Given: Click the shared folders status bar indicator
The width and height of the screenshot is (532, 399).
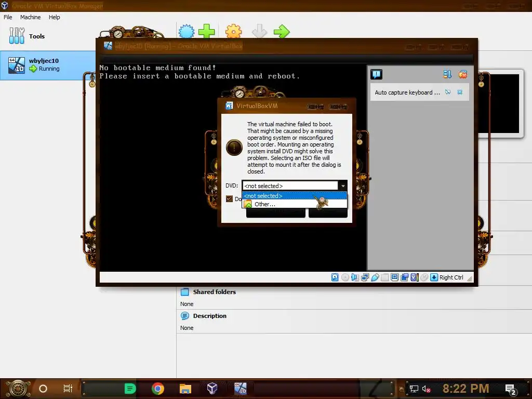Looking at the screenshot, I should tap(385, 277).
